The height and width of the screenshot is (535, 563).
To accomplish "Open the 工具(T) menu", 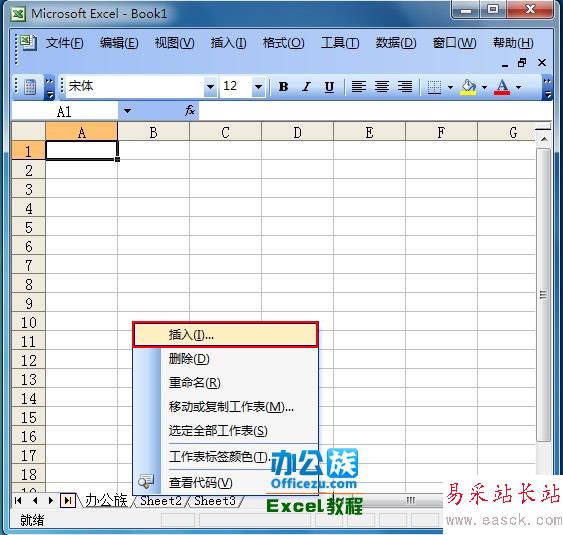I will pyautogui.click(x=340, y=43).
